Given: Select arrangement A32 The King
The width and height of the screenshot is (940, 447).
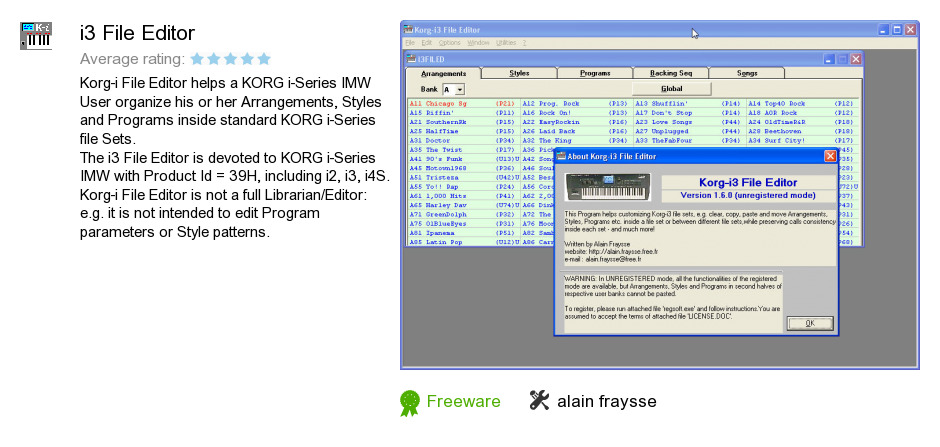Looking at the screenshot, I should [x=576, y=141].
